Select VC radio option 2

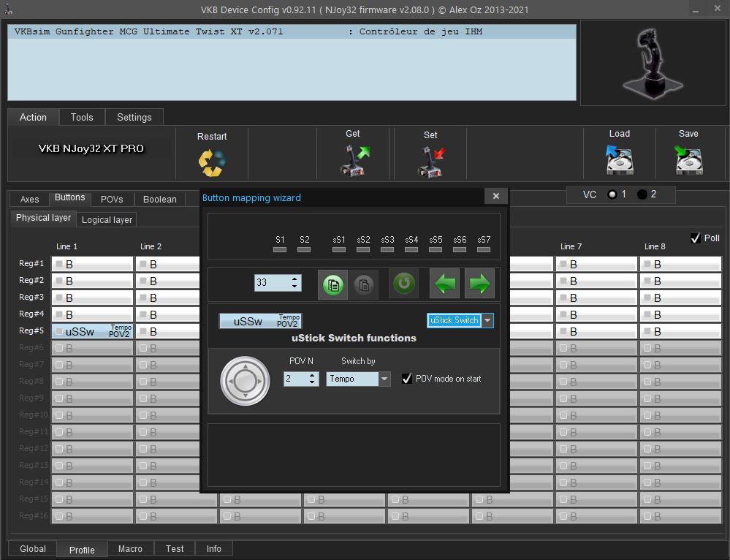(642, 194)
